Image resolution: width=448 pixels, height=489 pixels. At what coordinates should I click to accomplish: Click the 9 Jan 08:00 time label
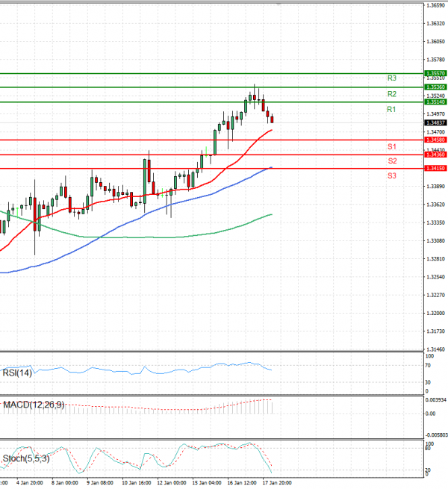(100, 483)
